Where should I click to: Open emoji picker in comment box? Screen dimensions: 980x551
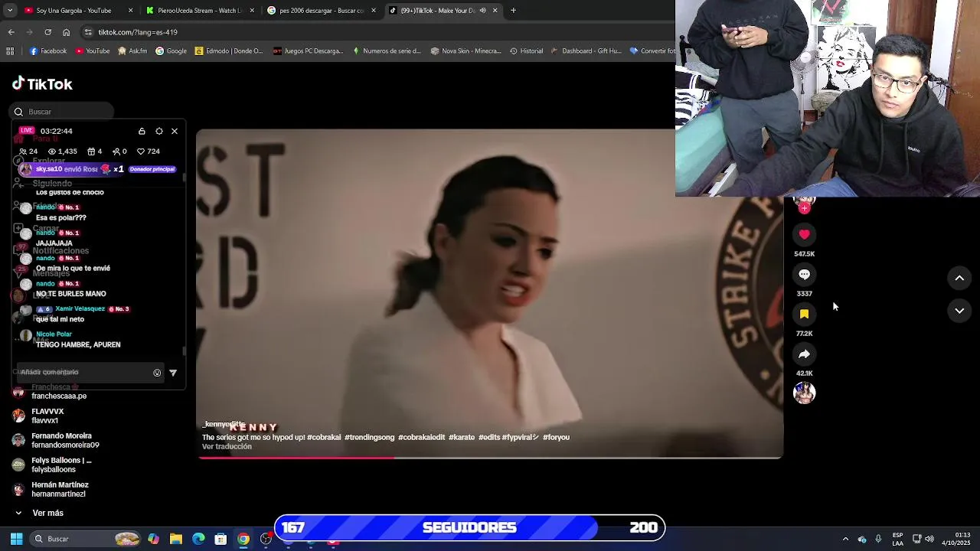click(157, 373)
